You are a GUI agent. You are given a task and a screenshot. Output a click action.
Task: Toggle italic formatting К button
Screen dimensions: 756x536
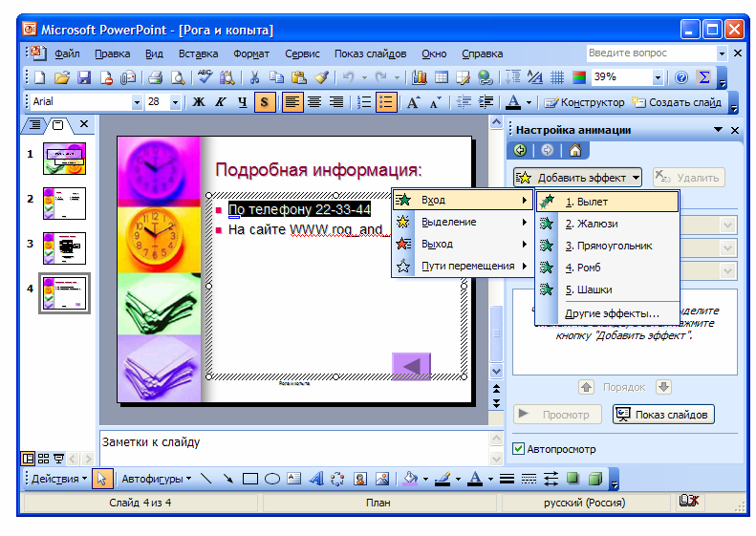tap(221, 102)
